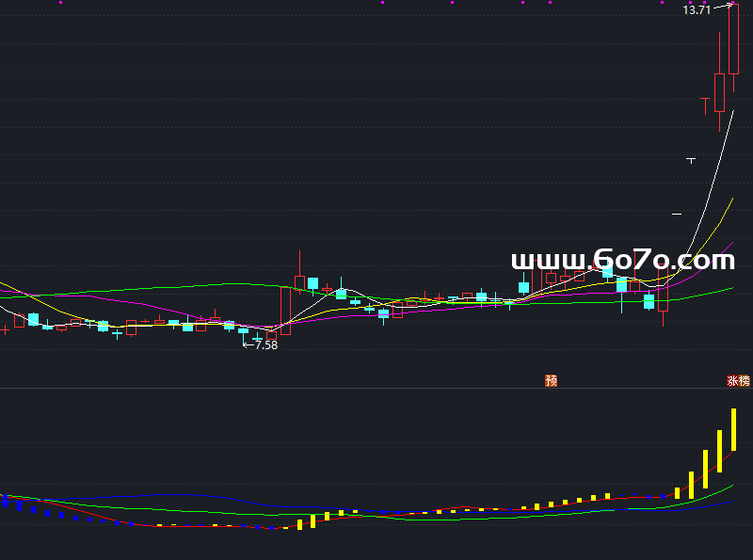Click the arrow next to the 13.71 label

tap(722, 8)
